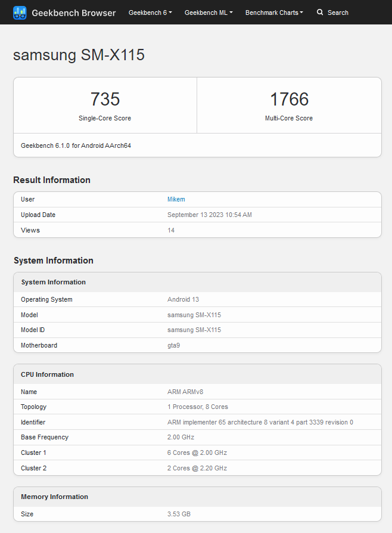The height and width of the screenshot is (533, 392).
Task: Click the Views value 14
Action: click(x=171, y=230)
